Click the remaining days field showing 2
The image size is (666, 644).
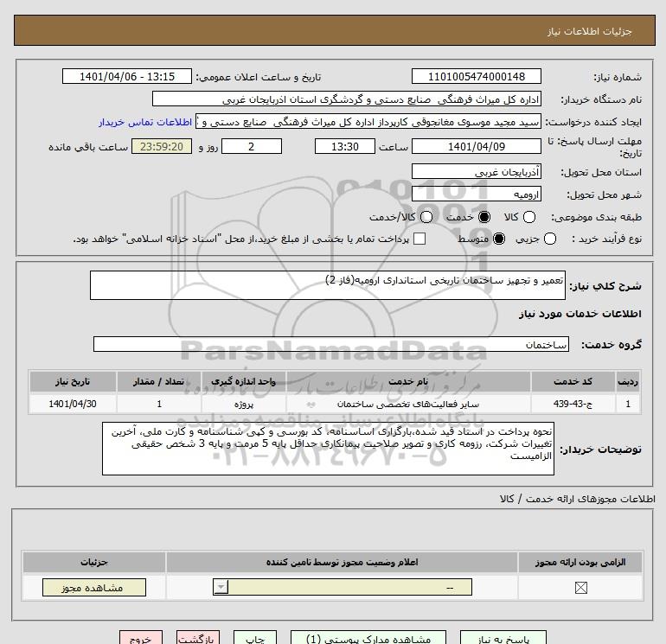pos(252,146)
